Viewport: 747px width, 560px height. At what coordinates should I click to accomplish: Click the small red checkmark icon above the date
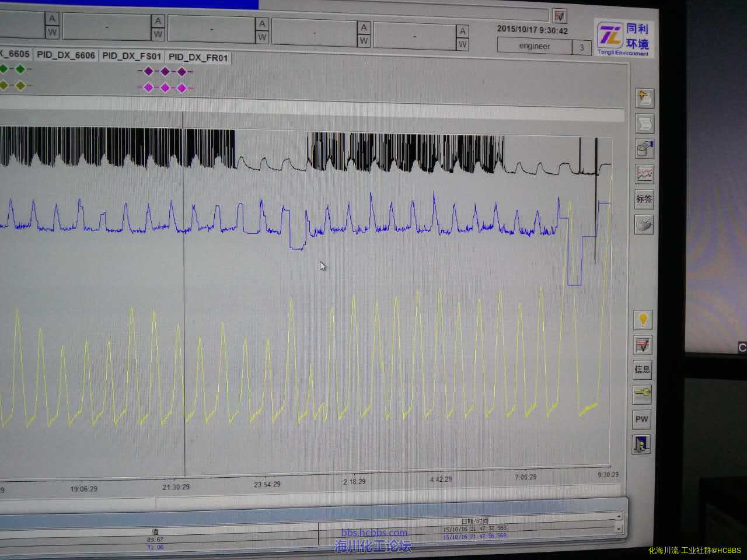560,16
